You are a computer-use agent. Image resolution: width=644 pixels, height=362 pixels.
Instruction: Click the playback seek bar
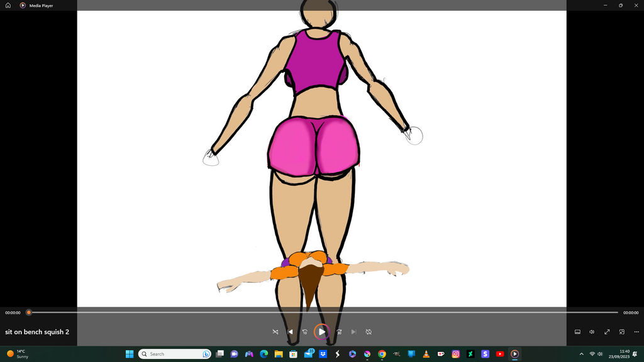324,312
